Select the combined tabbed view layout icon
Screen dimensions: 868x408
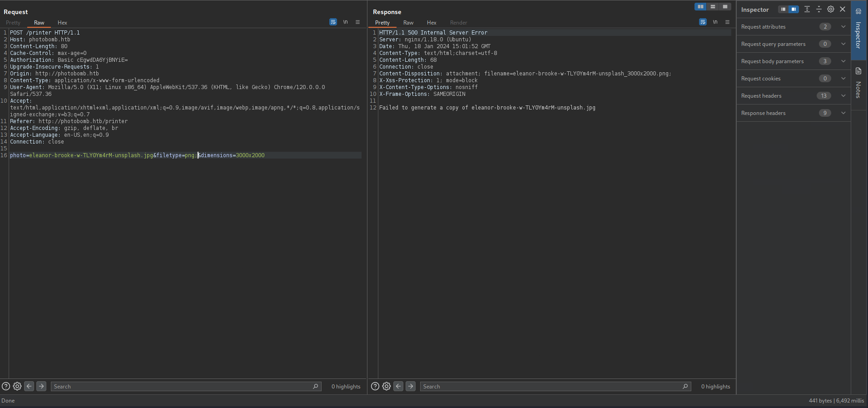pos(725,6)
